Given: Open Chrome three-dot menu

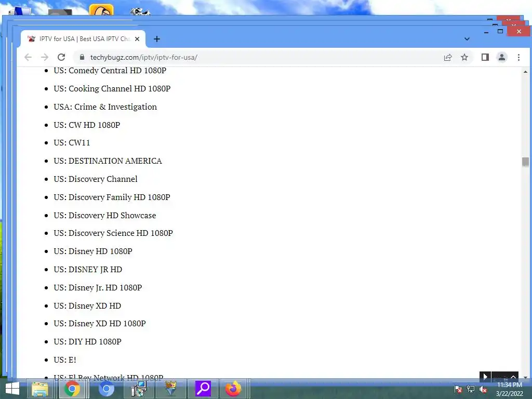Looking at the screenshot, I should (x=519, y=57).
